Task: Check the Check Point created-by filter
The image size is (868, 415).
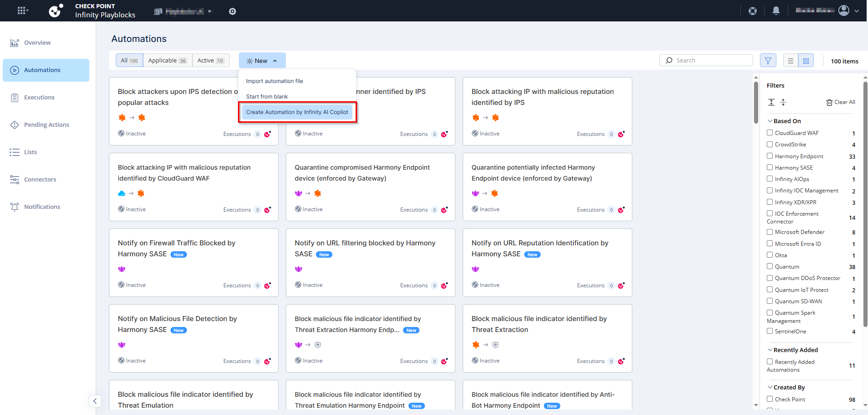Action: (770, 399)
